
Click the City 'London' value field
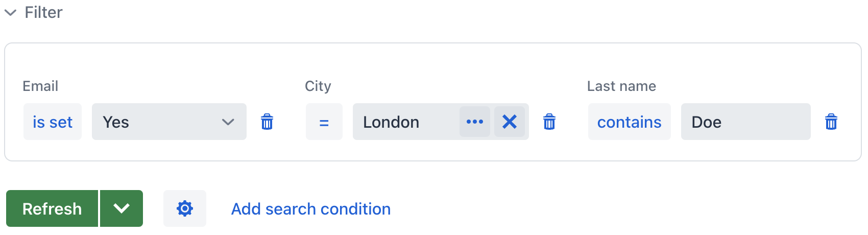click(x=403, y=122)
